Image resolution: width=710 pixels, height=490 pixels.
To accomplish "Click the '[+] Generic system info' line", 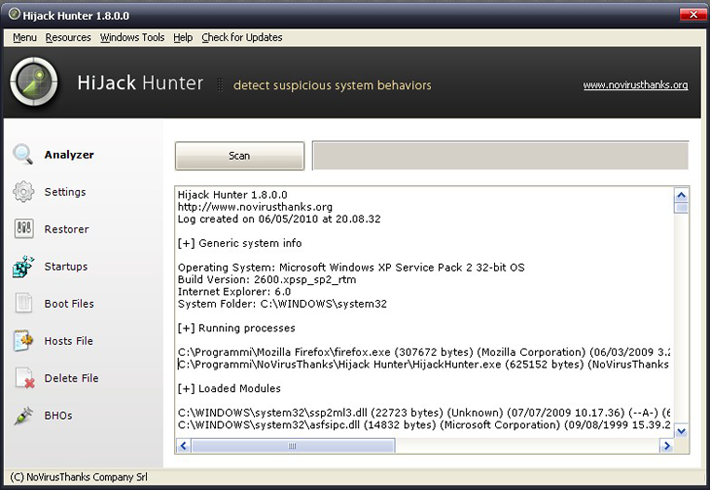I will [x=240, y=243].
